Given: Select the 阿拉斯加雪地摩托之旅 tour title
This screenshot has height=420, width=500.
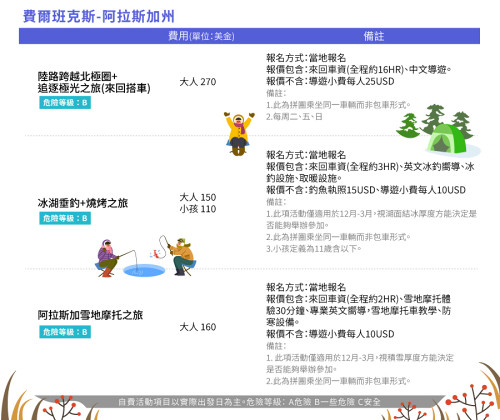Looking at the screenshot, I should (x=90, y=315).
